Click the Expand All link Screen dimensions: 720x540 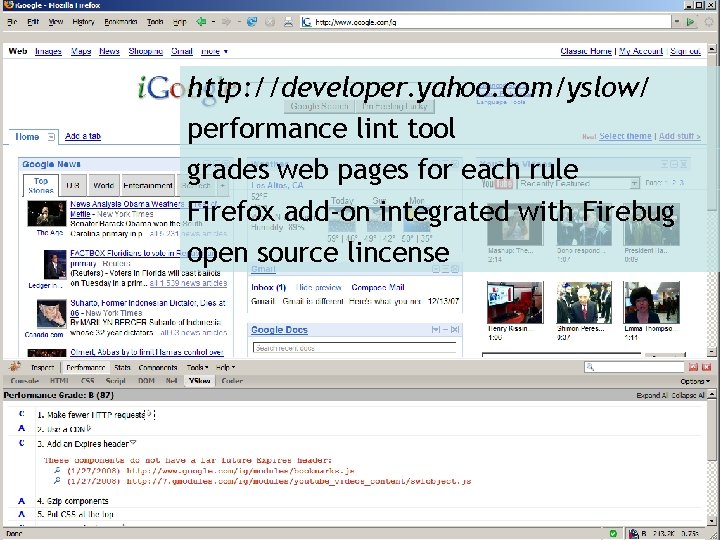(x=652, y=395)
